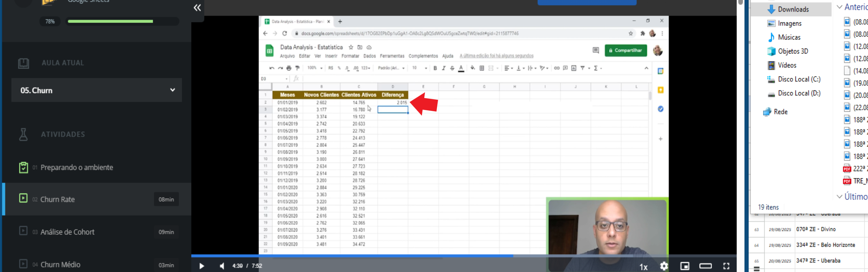
Task: Click paint format icon in Sheets toolbar
Action: pyautogui.click(x=297, y=68)
